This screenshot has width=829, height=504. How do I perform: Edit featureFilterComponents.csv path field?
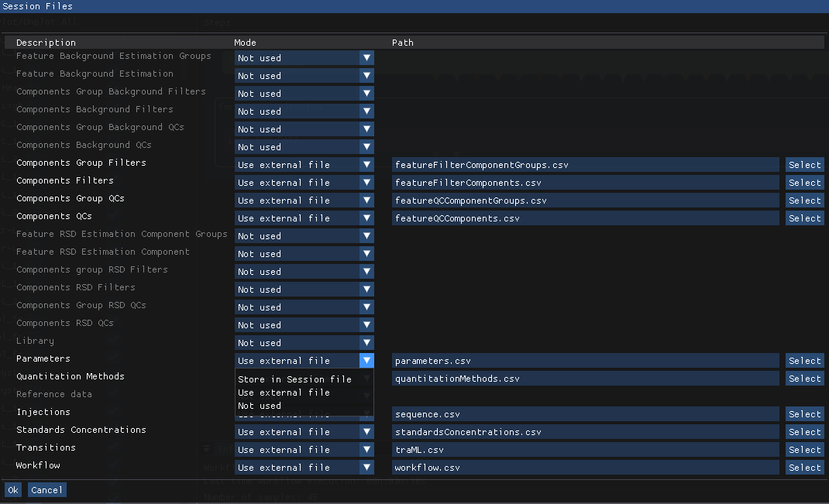[x=585, y=182]
